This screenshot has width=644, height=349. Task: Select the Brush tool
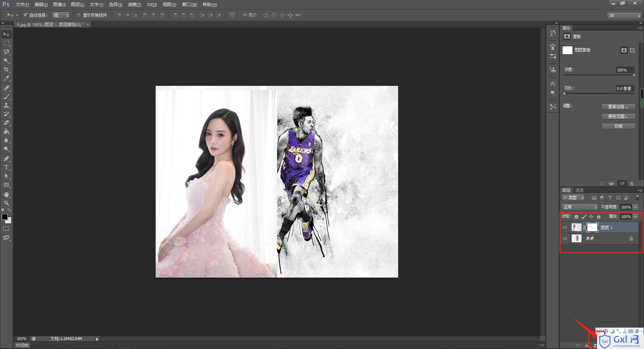6,97
